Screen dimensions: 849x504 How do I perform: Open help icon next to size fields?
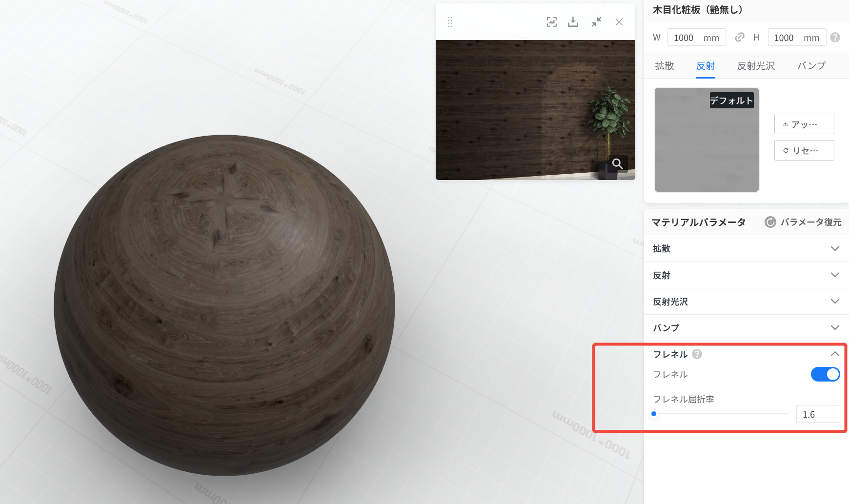(835, 38)
